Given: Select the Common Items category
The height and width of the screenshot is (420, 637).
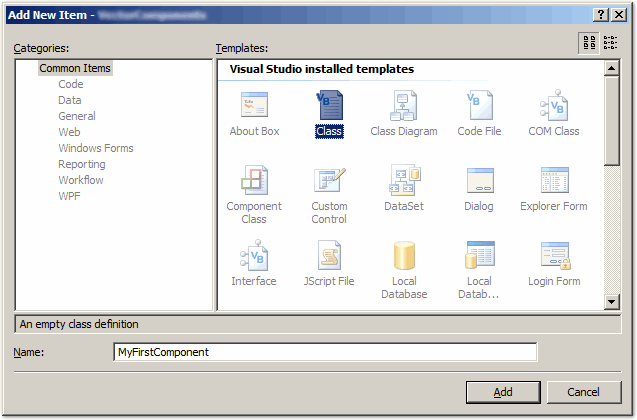Looking at the screenshot, I should click(75, 68).
